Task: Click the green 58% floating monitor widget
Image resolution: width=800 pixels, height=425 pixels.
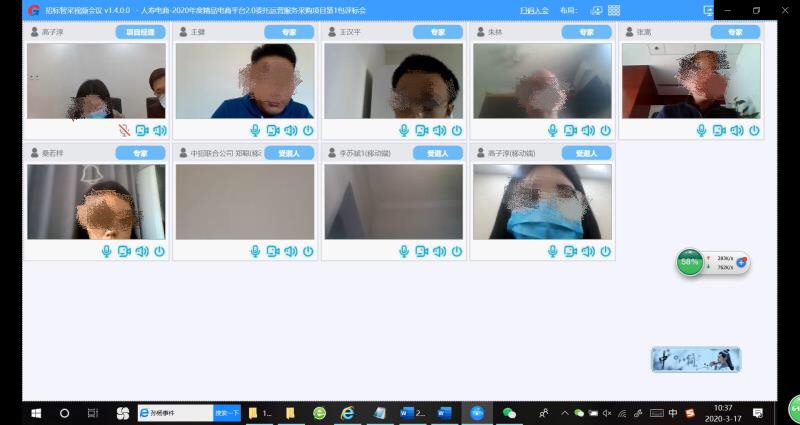Action: (x=689, y=263)
